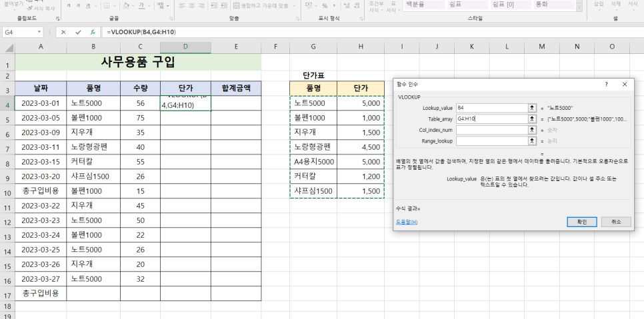Click 병합하고 가운데 맞춤 merge button
This screenshot has width=644, height=319.
(261, 6)
